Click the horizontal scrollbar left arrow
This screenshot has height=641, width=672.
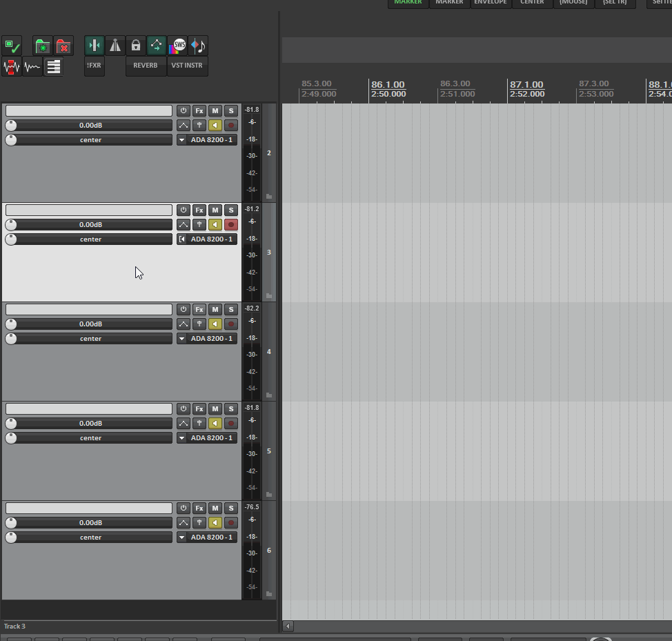point(288,626)
